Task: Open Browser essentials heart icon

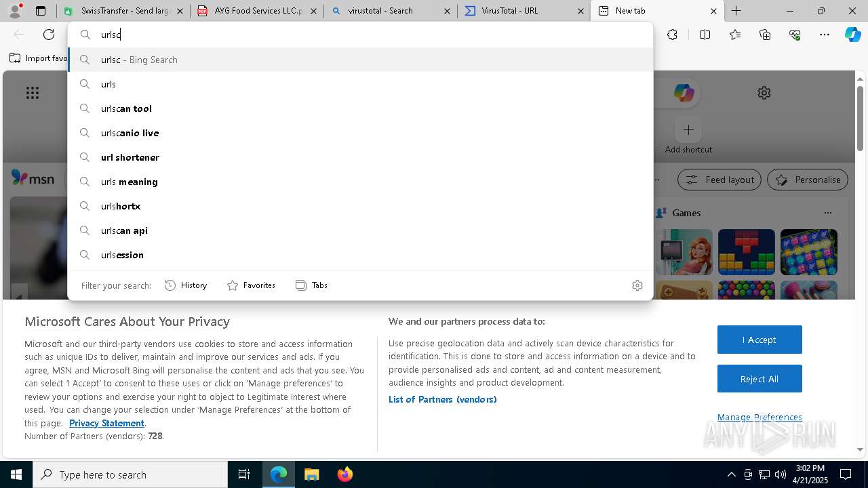Action: pos(795,35)
